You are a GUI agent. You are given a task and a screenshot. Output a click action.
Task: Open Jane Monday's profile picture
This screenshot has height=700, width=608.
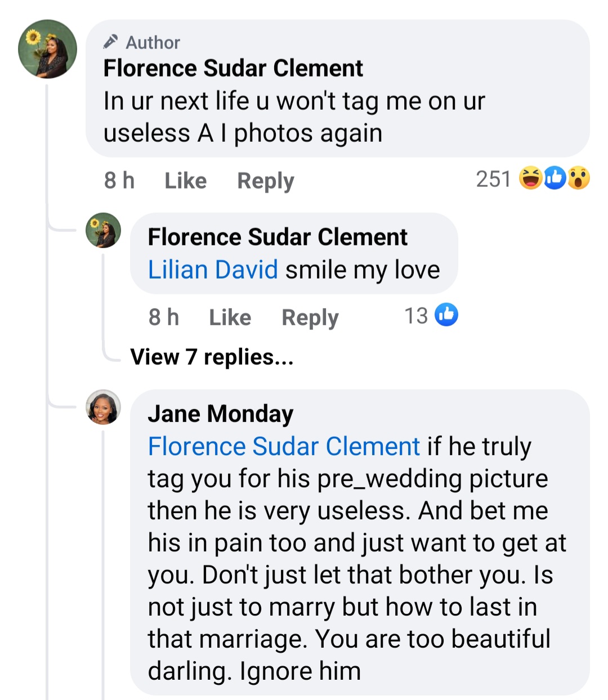[x=104, y=407]
